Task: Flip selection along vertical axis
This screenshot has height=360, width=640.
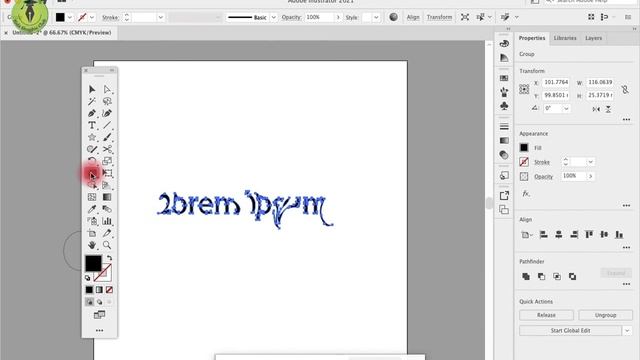Action: click(x=608, y=109)
